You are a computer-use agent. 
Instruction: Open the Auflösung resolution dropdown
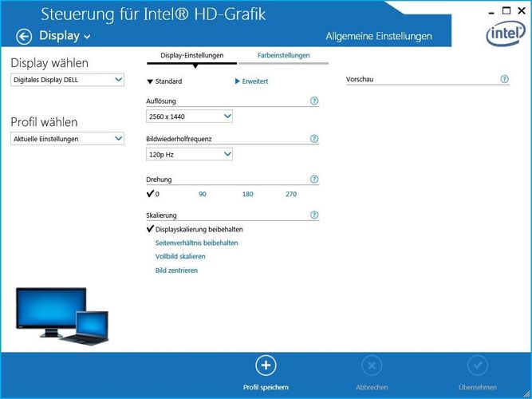click(189, 117)
